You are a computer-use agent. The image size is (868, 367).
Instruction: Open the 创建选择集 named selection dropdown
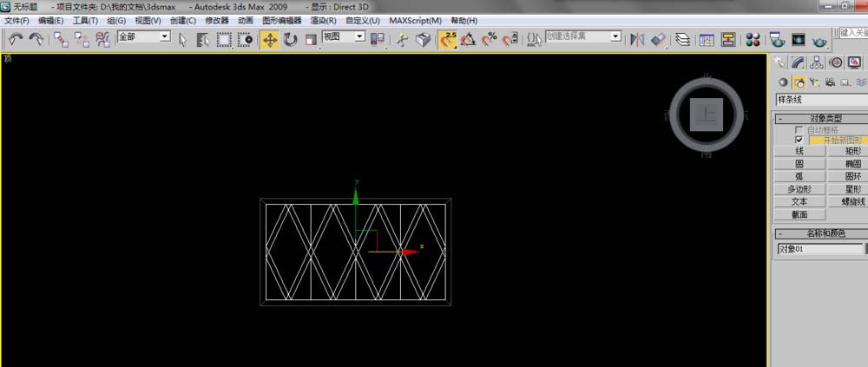coord(583,36)
